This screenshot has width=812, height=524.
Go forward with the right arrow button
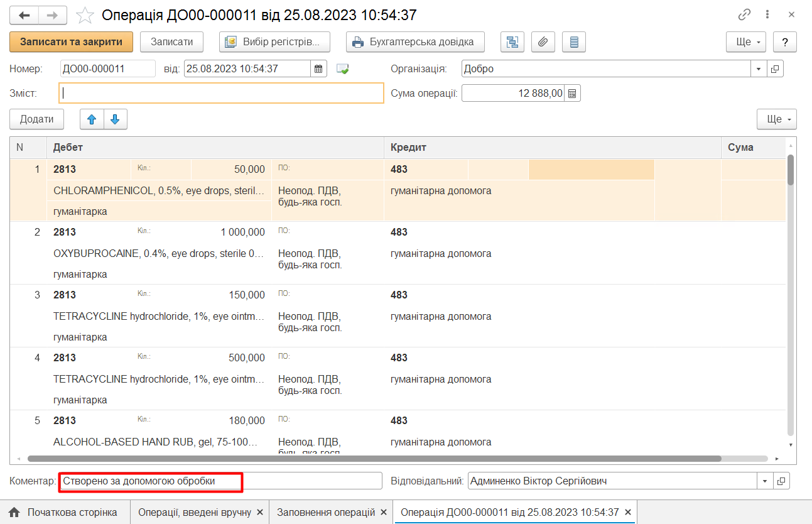coord(53,15)
